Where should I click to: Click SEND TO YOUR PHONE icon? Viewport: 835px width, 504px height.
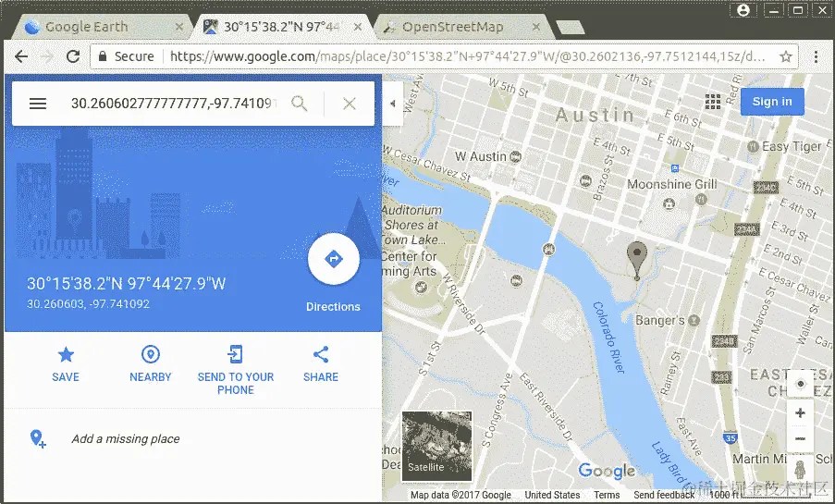pyautogui.click(x=236, y=354)
